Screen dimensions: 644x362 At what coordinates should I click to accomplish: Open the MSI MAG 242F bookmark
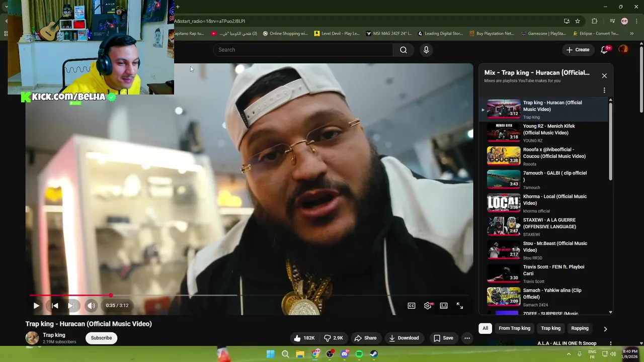[389, 34]
